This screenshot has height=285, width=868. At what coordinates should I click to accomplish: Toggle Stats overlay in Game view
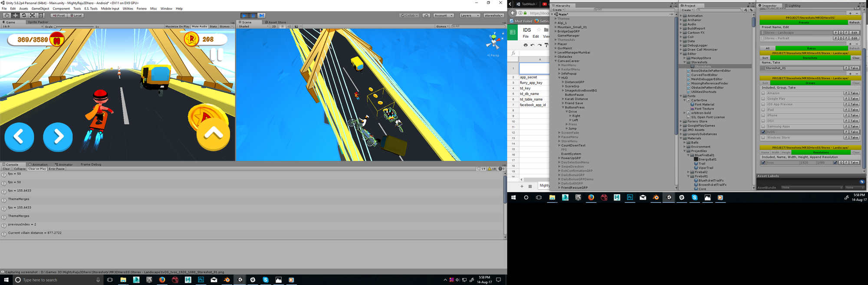point(213,26)
